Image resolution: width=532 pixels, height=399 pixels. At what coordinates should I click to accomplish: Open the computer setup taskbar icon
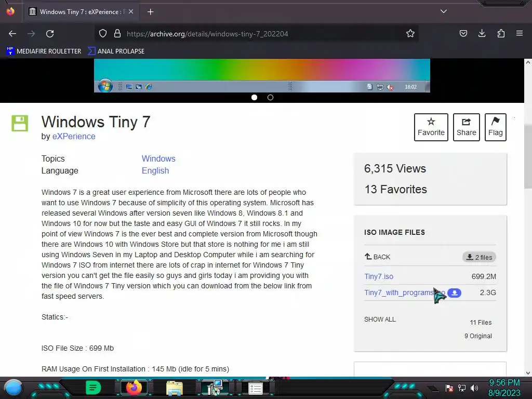click(x=215, y=388)
